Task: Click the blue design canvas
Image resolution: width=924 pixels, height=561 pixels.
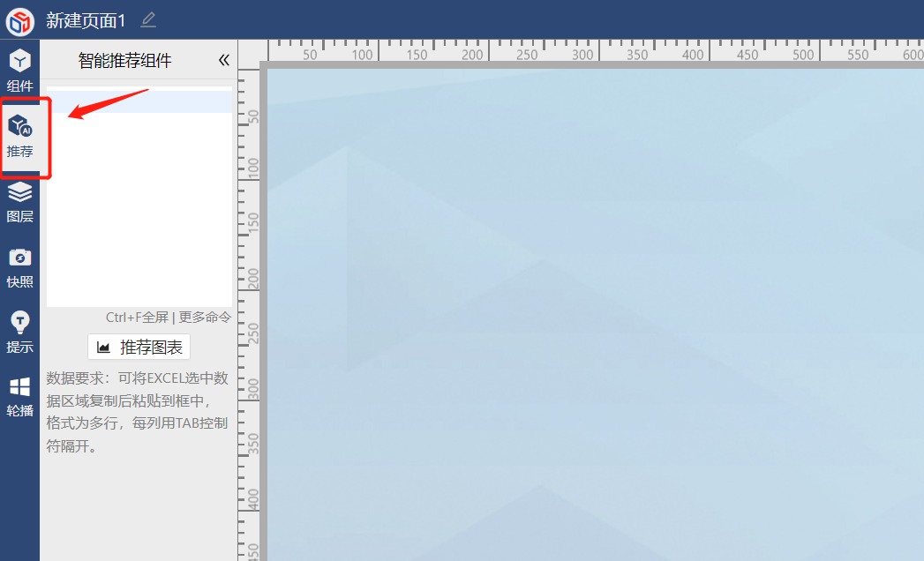Action: [595, 315]
